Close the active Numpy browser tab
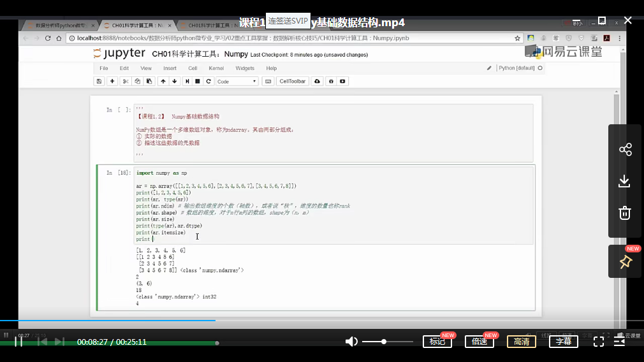644x362 pixels. 170,25
